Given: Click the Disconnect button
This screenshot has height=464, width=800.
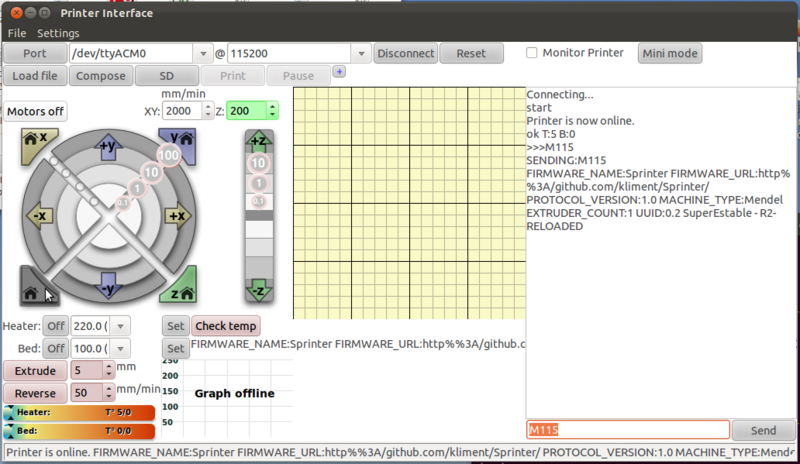Looking at the screenshot, I should pyautogui.click(x=405, y=53).
